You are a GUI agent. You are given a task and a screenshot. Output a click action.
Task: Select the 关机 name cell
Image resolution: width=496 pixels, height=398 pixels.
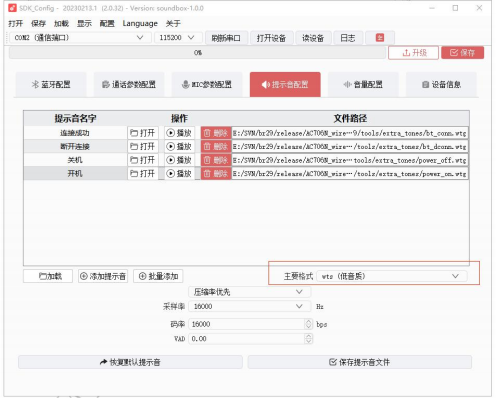75,160
